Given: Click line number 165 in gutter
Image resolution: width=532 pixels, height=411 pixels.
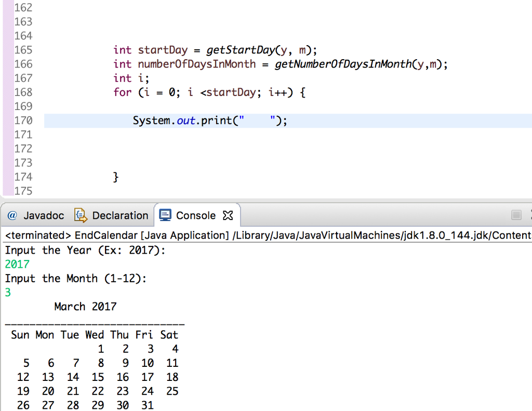Looking at the screenshot, I should 23,50.
